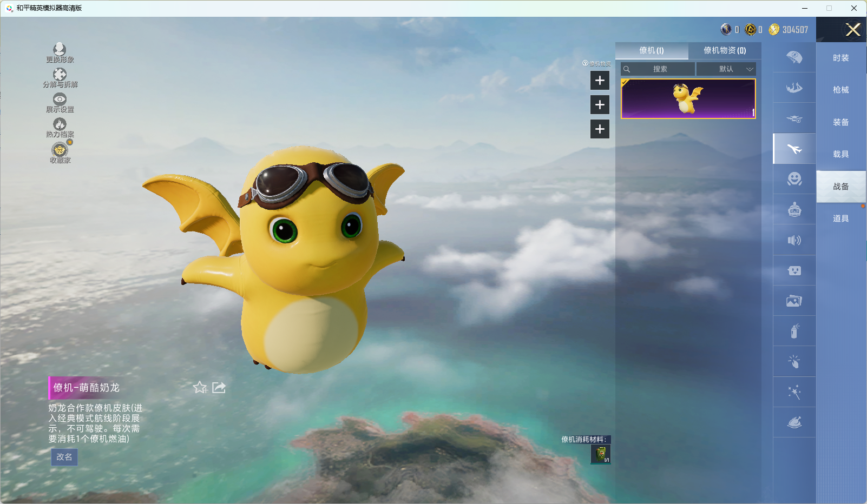Click the 改名 rename button
The width and height of the screenshot is (867, 504).
click(64, 457)
